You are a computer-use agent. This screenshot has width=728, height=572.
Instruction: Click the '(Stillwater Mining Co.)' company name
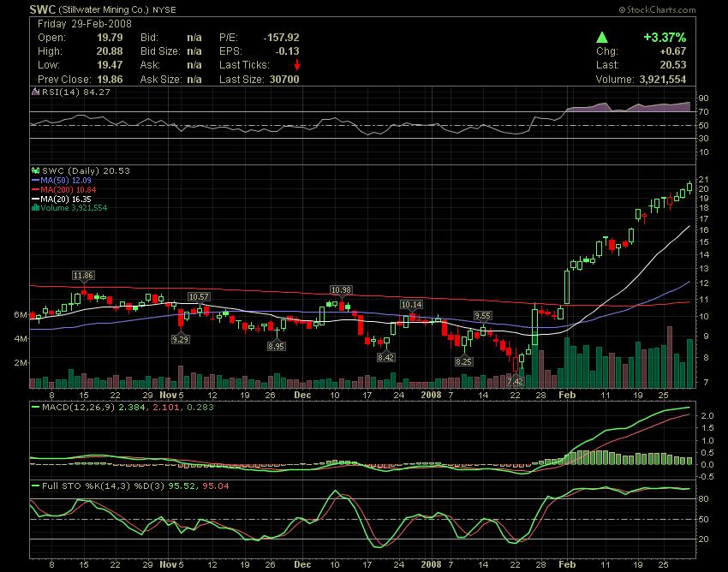click(x=104, y=9)
